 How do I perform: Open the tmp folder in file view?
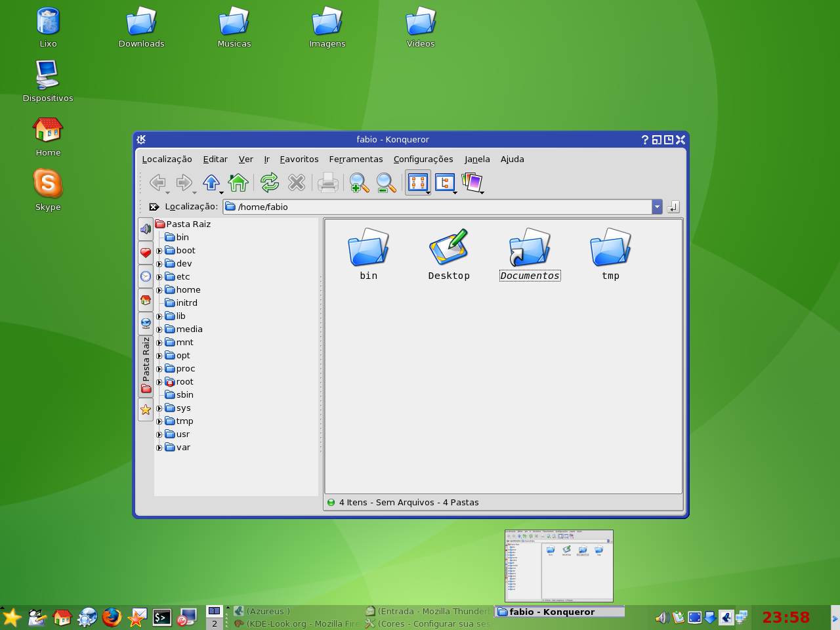click(x=610, y=254)
